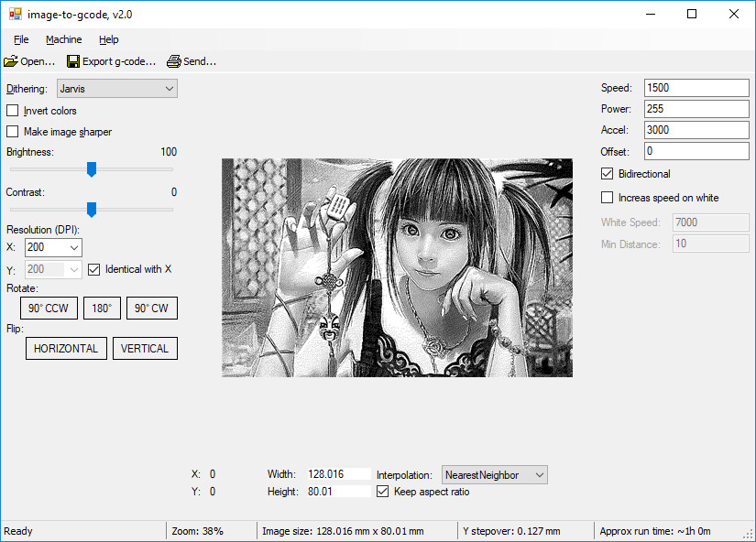Click the Send printer icon
This screenshot has height=542, width=756.
pyautogui.click(x=173, y=61)
